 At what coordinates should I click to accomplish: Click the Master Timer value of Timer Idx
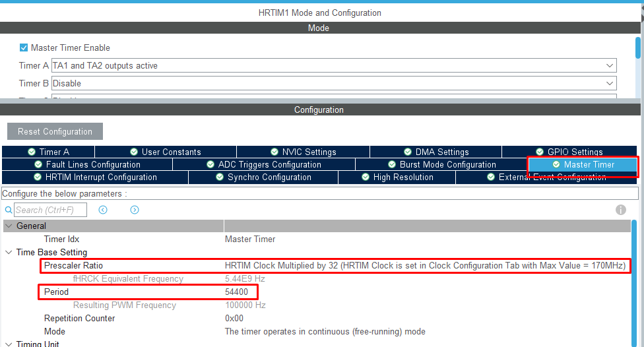[250, 239]
